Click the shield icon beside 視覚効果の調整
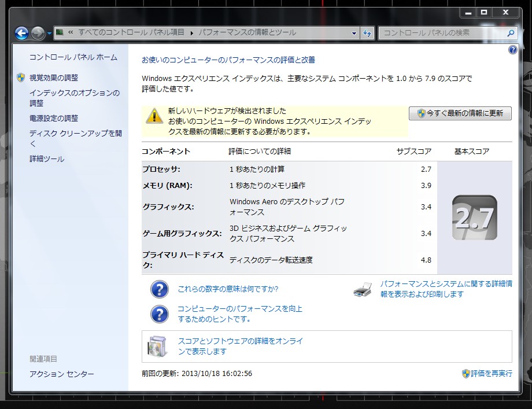532x409 pixels. [21, 78]
